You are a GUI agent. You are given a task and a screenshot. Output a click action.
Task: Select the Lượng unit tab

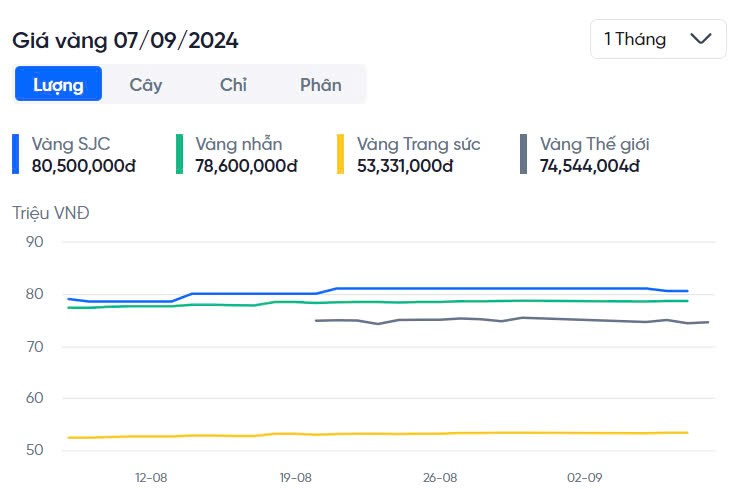(58, 84)
